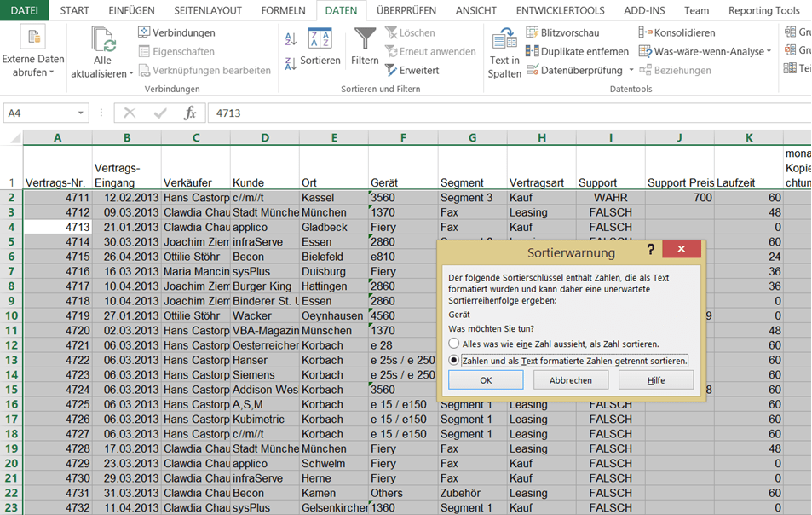Screen dimensions: 812x515
Task: Click the 'Gerät' header cell
Action: [x=403, y=168]
